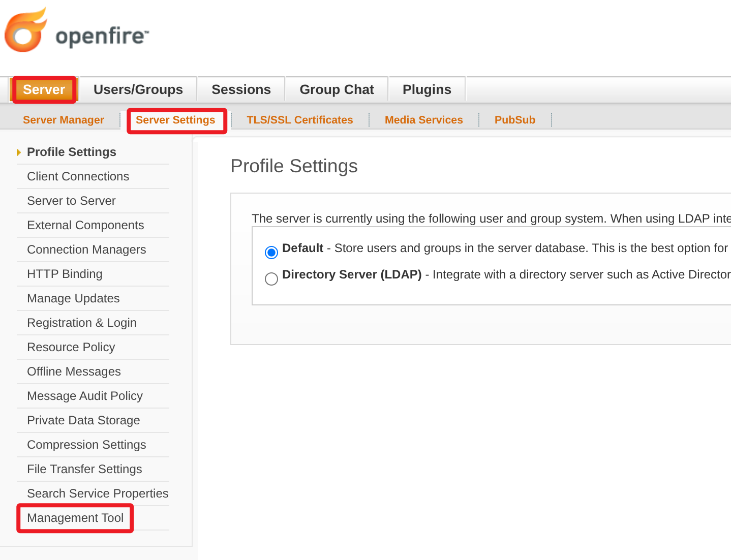Open the PubSub section

pyautogui.click(x=514, y=120)
